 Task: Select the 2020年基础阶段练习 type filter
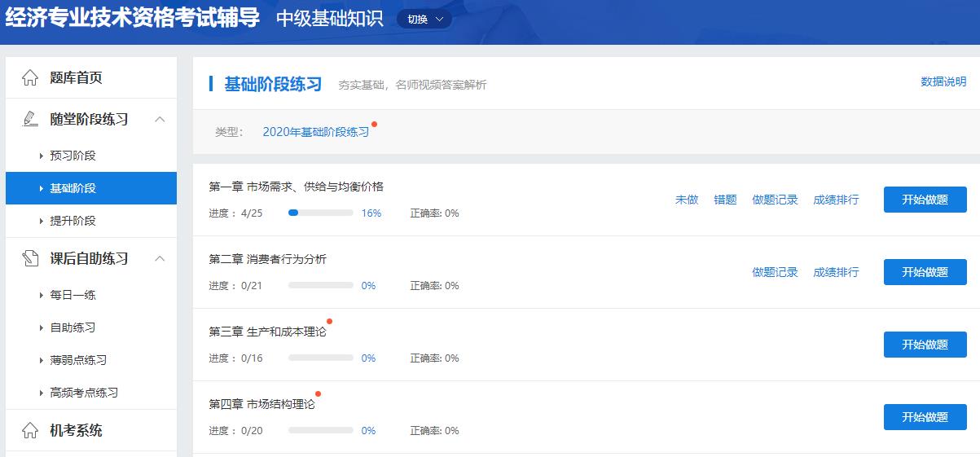pos(315,132)
